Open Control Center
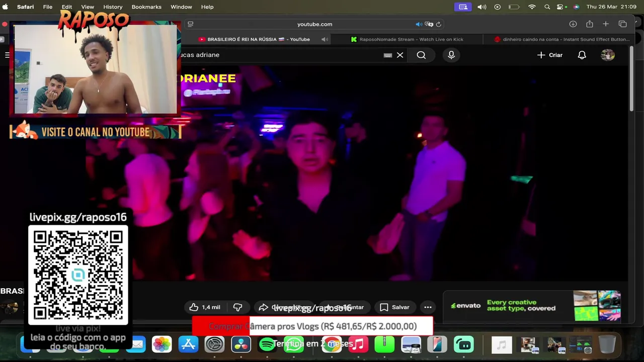Viewport: 644px width, 362px height. point(561,7)
